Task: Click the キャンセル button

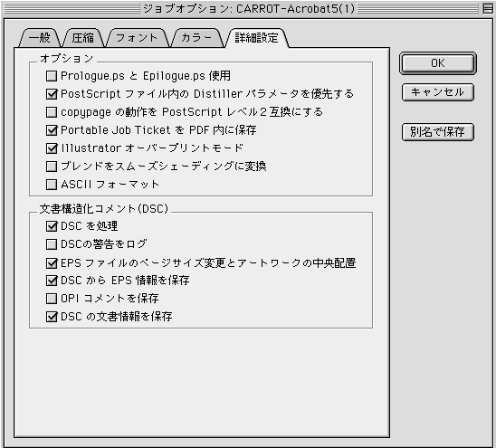Action: (438, 92)
